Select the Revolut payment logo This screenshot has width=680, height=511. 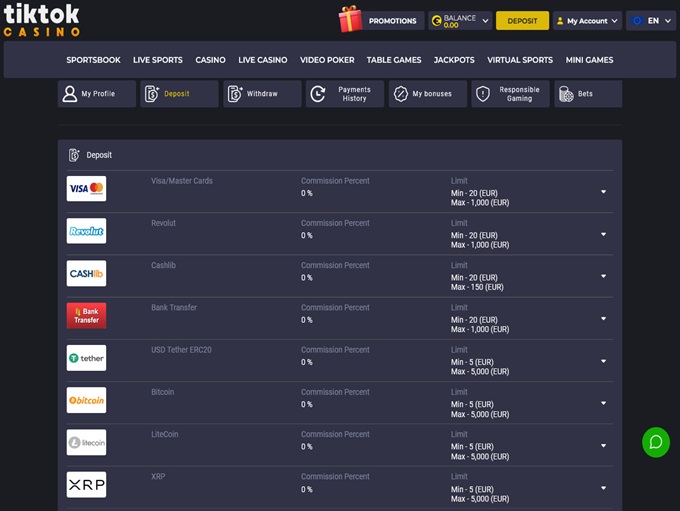click(86, 231)
